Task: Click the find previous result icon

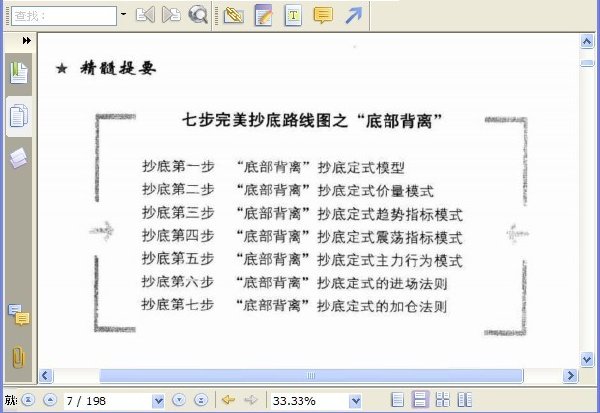Action: [145, 15]
